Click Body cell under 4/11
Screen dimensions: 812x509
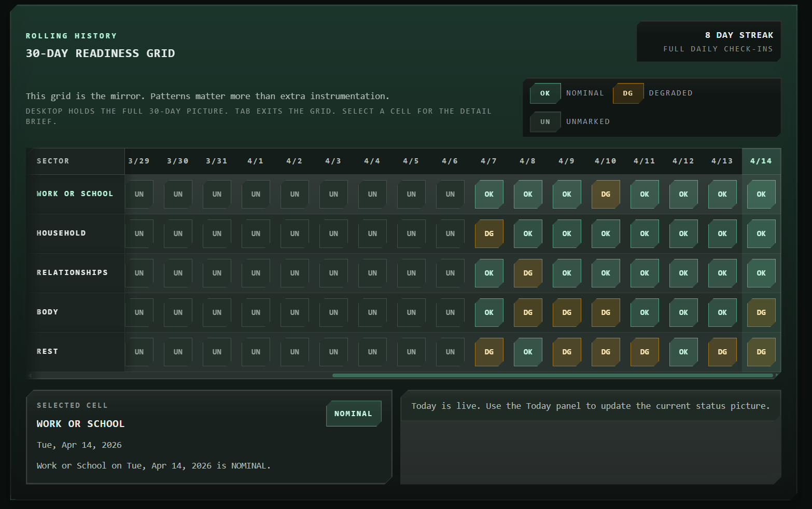[x=644, y=312]
